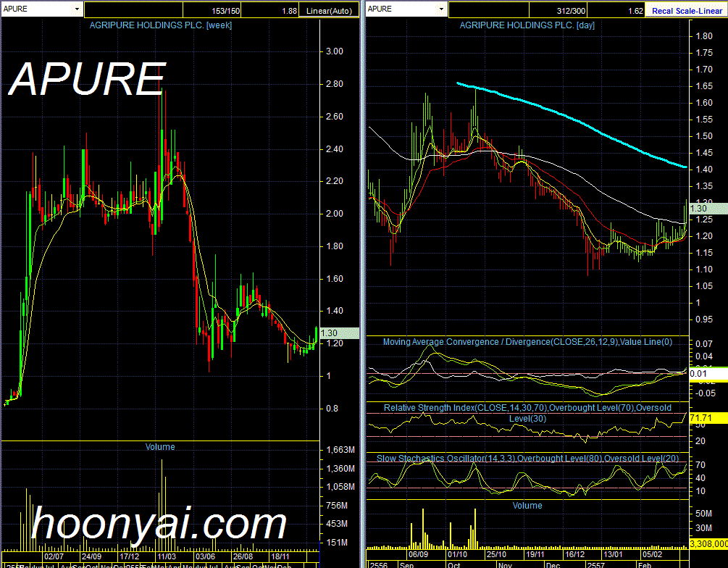This screenshot has width=728, height=568.
Task: Click the 0.95 price level on daily axis
Action: click(x=704, y=319)
